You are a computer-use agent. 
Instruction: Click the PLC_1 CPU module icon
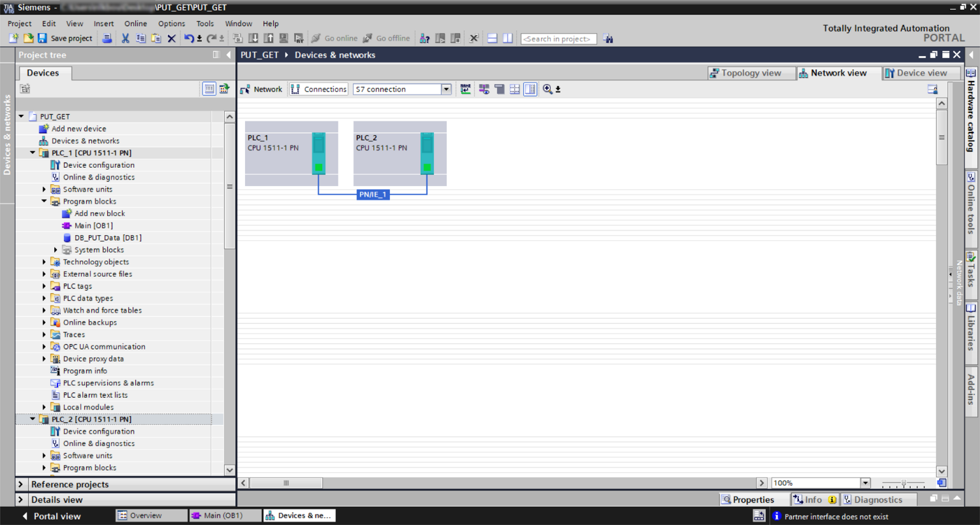[x=318, y=153]
